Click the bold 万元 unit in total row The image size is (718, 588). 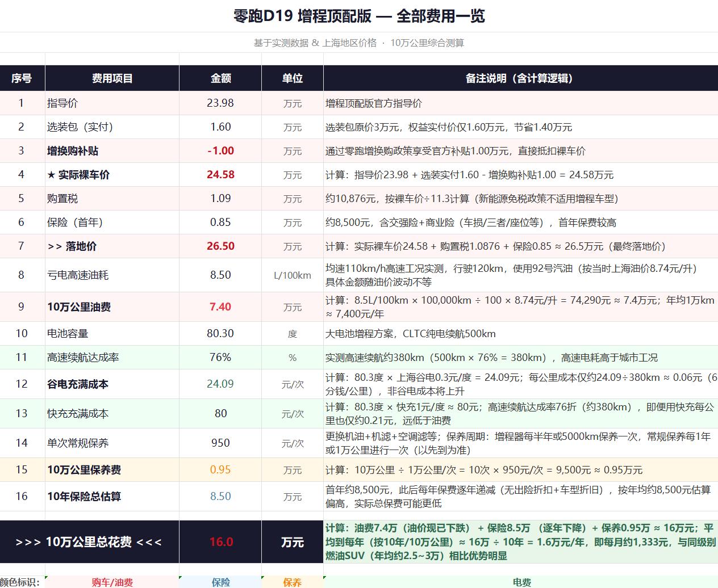click(x=293, y=542)
